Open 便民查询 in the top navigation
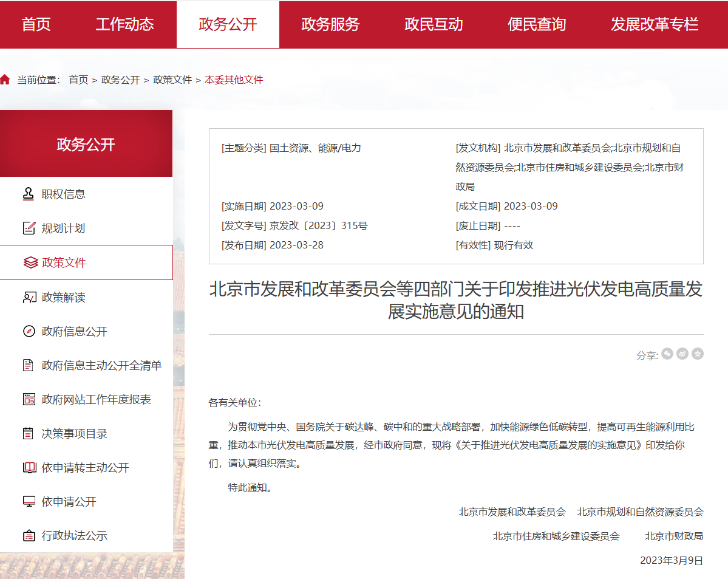This screenshot has height=579, width=728. [x=537, y=24]
